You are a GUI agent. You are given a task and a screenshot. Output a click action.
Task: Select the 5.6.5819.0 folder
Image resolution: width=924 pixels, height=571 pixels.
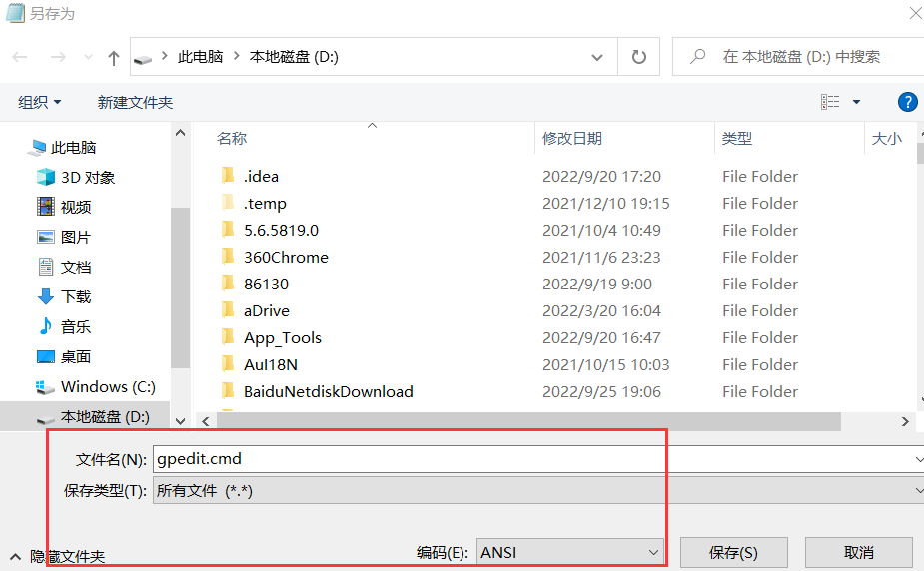(281, 231)
